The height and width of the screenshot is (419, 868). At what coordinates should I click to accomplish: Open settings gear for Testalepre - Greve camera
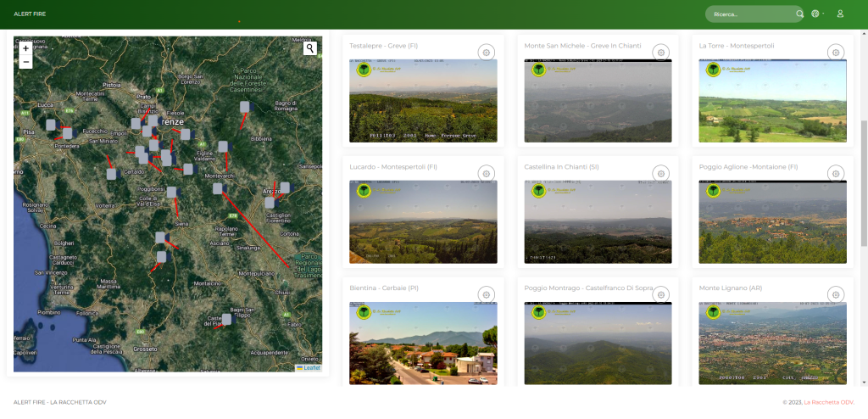coord(486,53)
